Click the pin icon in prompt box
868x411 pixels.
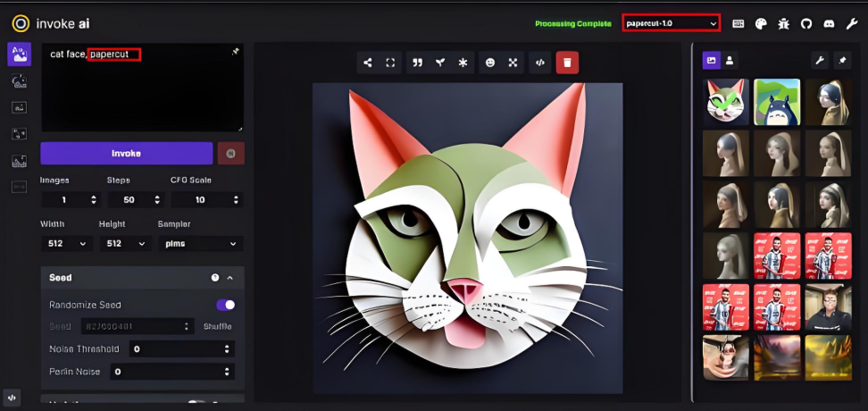(235, 52)
